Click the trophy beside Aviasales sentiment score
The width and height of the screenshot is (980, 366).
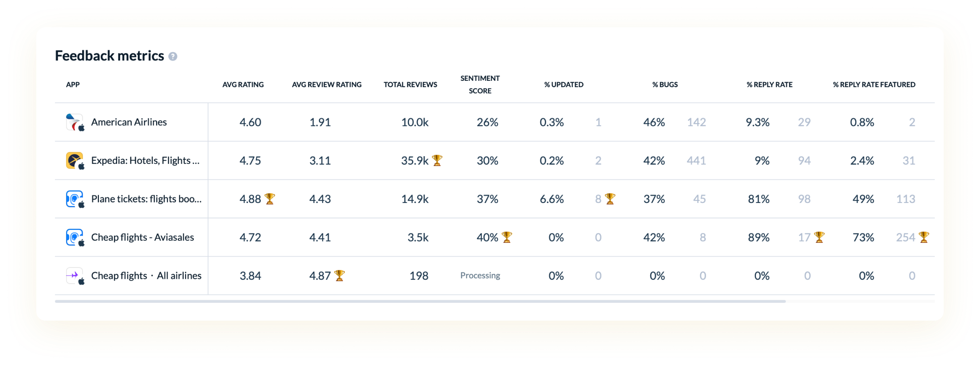(506, 236)
